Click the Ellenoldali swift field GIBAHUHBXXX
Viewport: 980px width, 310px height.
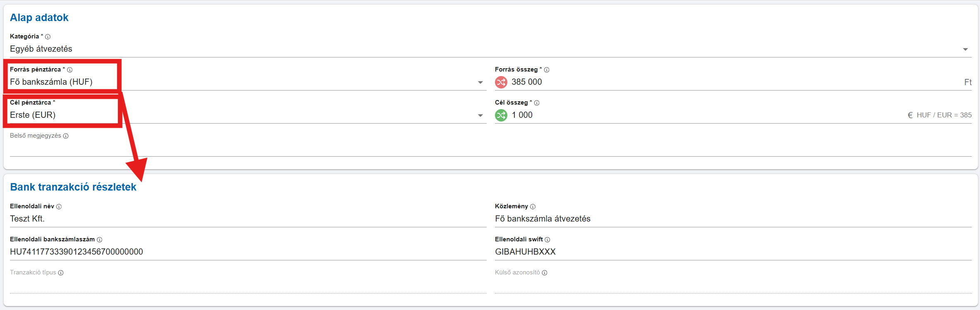733,252
